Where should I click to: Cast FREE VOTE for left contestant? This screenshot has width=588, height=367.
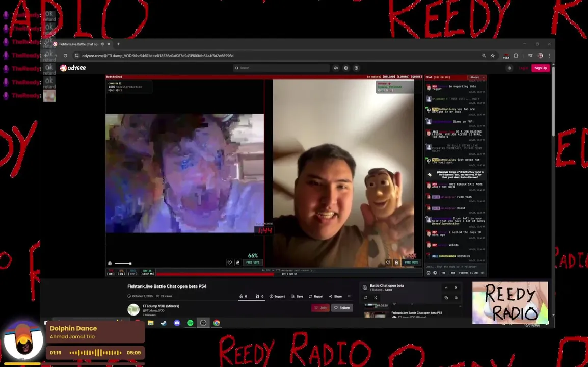253,263
